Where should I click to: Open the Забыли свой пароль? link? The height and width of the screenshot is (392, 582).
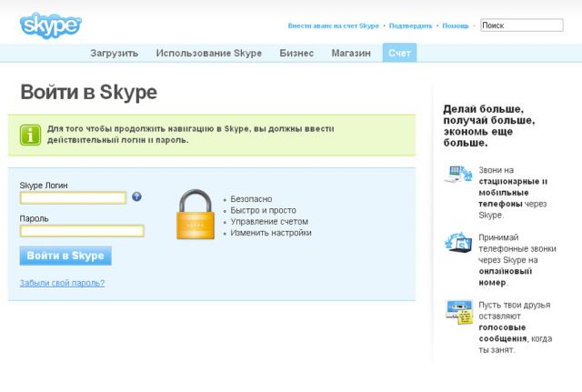pos(62,283)
